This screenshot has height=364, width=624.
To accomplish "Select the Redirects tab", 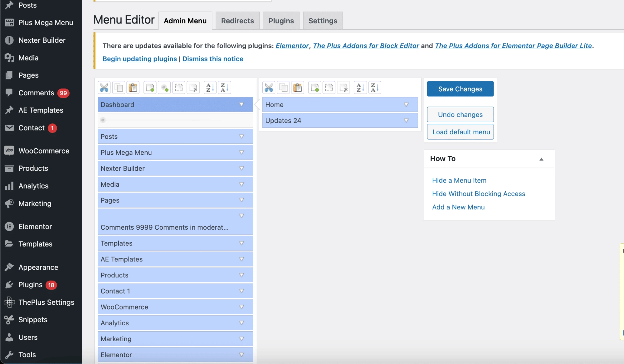I will point(238,20).
